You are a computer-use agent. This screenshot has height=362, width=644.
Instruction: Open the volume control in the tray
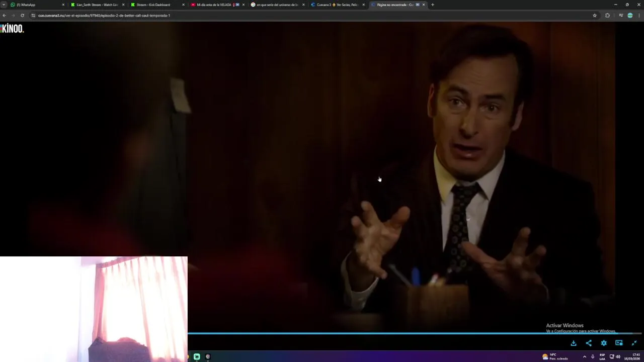click(x=618, y=356)
